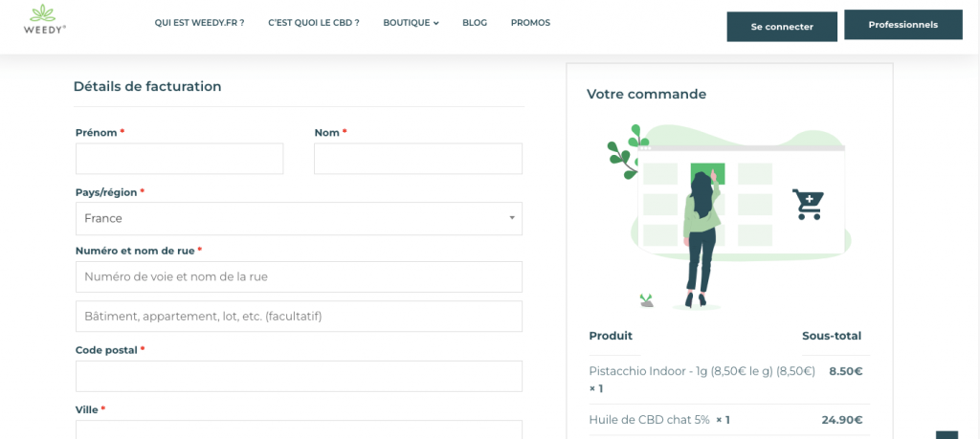This screenshot has width=980, height=439.
Task: Open the PROMOS page
Action: [x=530, y=23]
